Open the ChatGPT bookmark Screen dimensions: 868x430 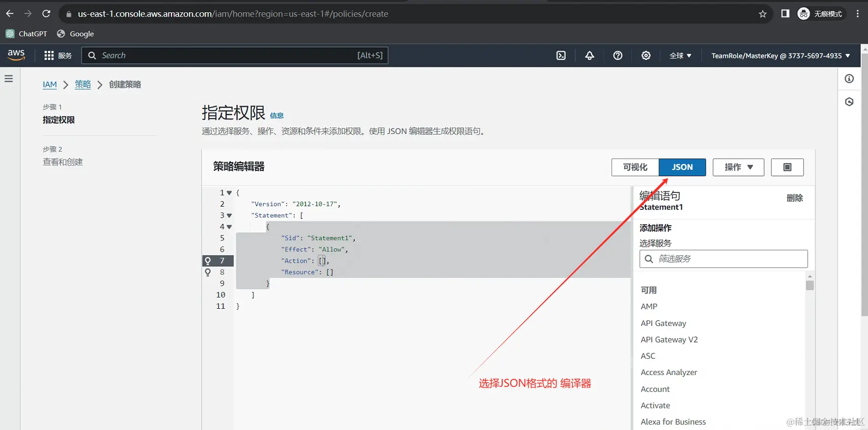(27, 34)
